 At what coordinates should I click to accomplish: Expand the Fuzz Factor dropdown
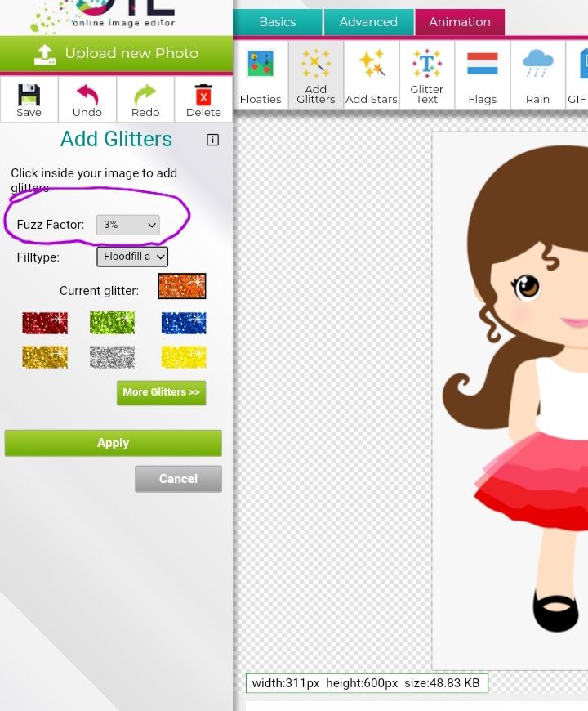pyautogui.click(x=128, y=225)
